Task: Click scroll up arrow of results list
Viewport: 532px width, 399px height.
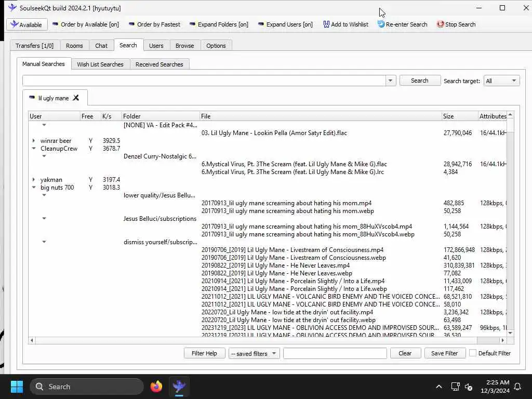Action: (510, 116)
